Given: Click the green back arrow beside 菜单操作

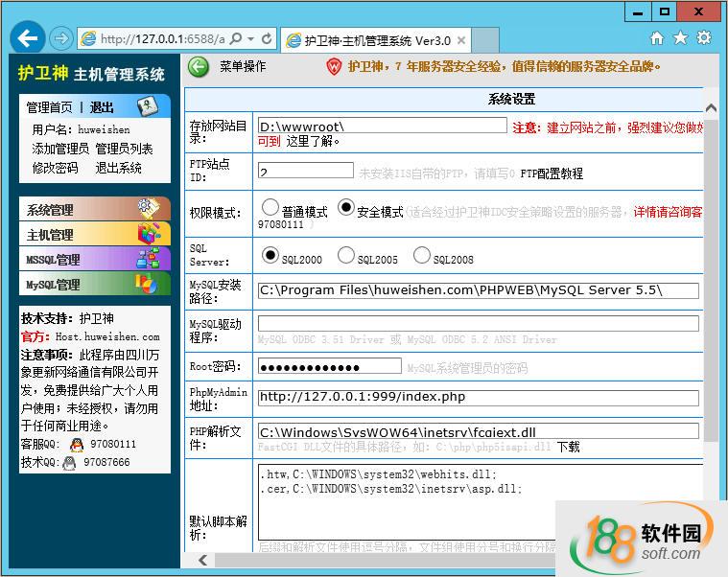Looking at the screenshot, I should 199,66.
